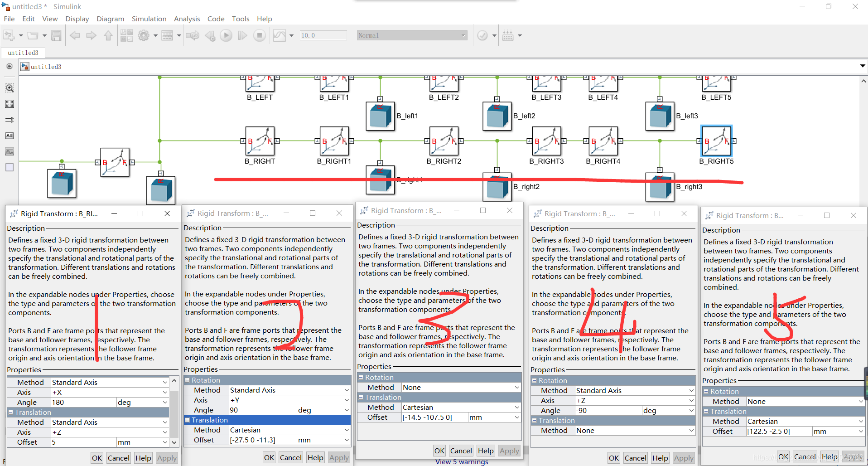Select the highlighted B_RIGHT5 block

tap(716, 141)
